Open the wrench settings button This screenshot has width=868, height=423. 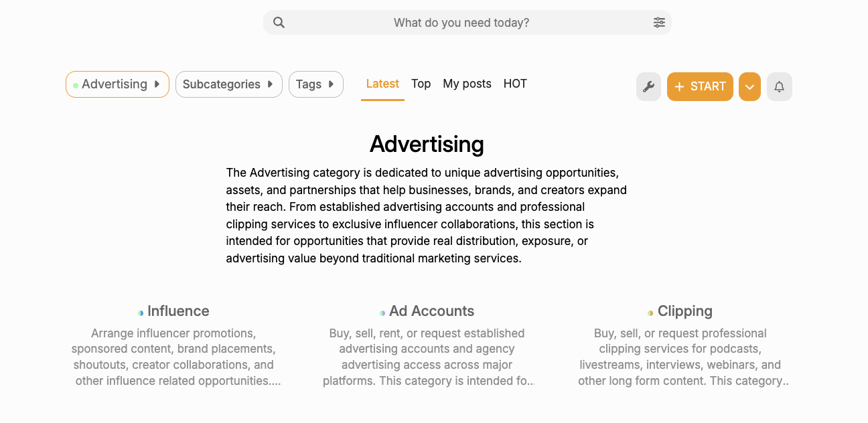pos(648,87)
